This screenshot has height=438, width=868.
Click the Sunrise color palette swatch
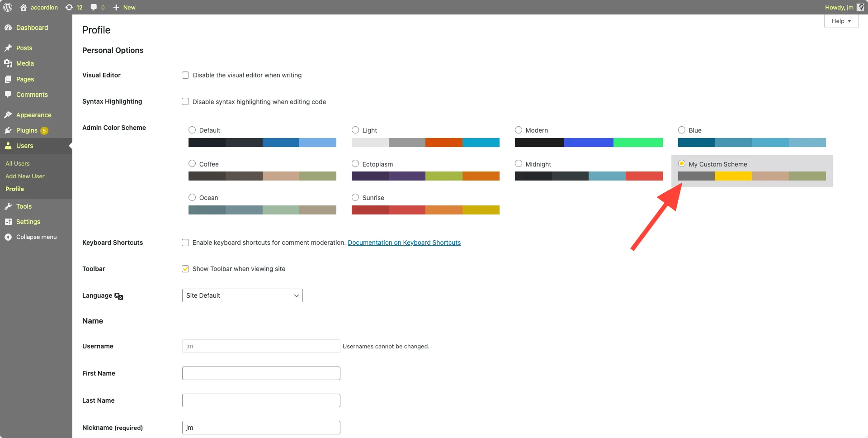(425, 210)
